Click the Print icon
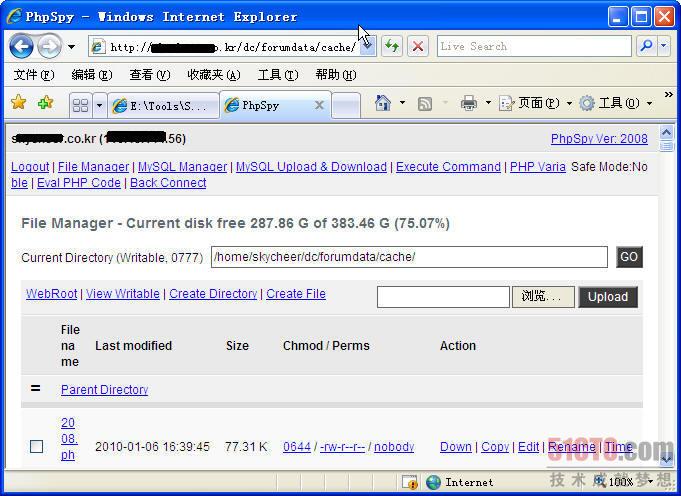 469,103
